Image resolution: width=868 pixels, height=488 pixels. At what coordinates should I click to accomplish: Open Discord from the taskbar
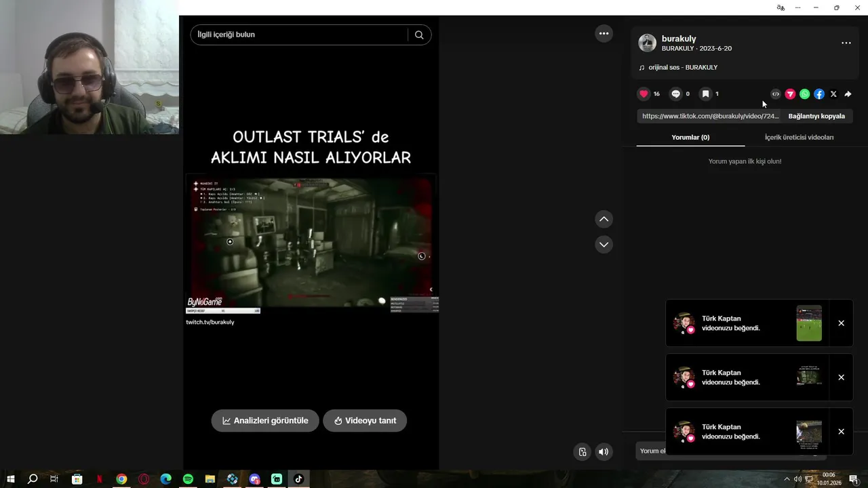point(254,479)
